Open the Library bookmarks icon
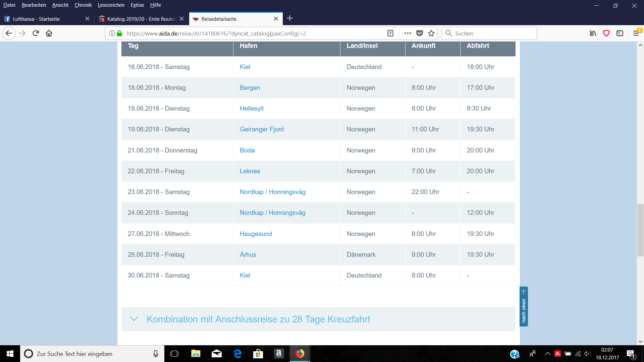This screenshot has width=644, height=362. (593, 33)
